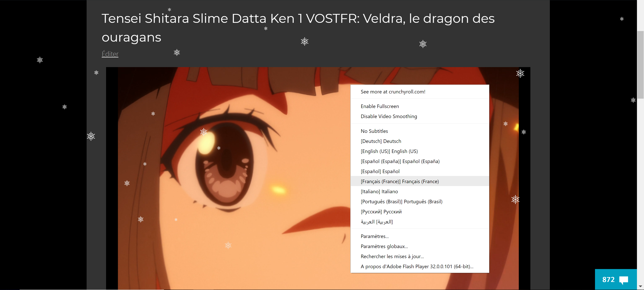Image resolution: width=644 pixels, height=290 pixels.
Task: Pick English (US) subtitles
Action: [420, 151]
